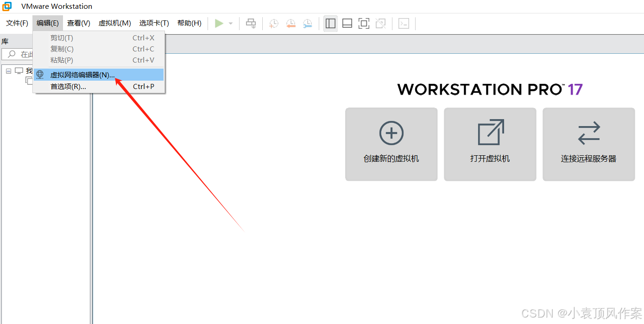The height and width of the screenshot is (324, 644).
Task: Click the 连接远程服务器 button
Action: pyautogui.click(x=589, y=144)
